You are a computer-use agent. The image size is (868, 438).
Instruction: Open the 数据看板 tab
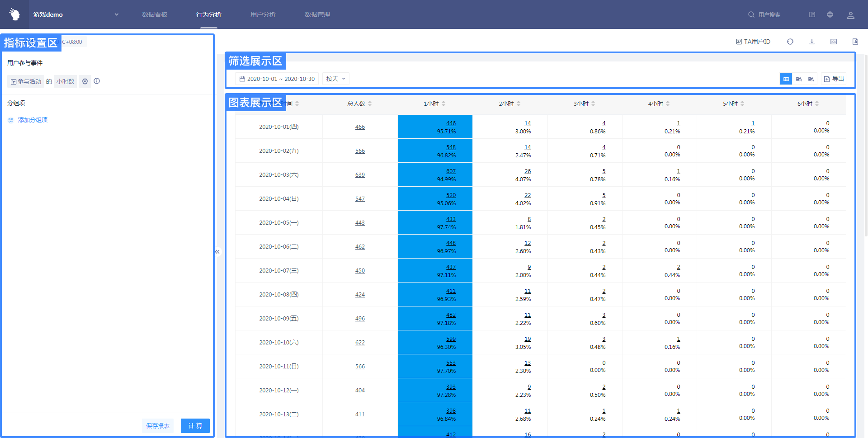pos(155,14)
